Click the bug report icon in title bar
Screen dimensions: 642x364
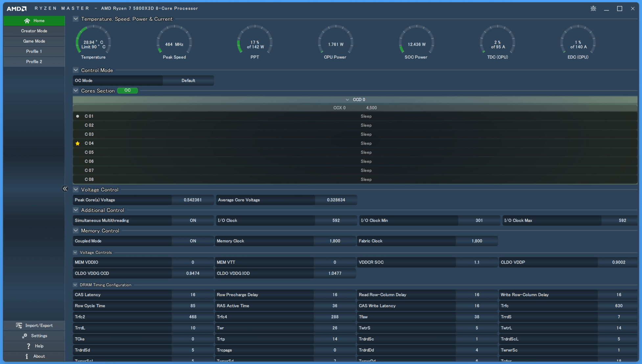click(x=593, y=9)
